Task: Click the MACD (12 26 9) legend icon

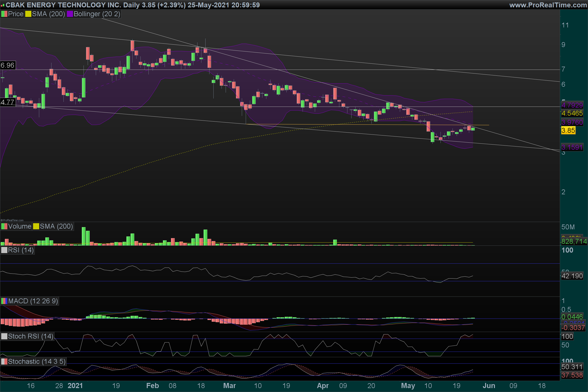Action: click(4, 301)
